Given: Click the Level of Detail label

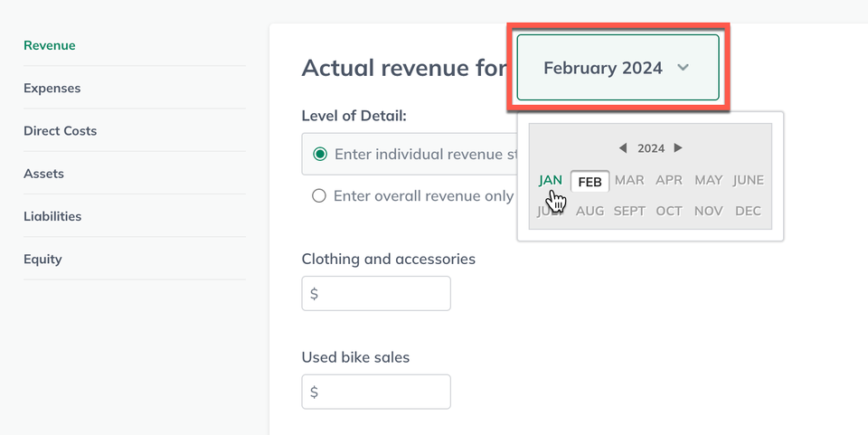Looking at the screenshot, I should coord(354,116).
